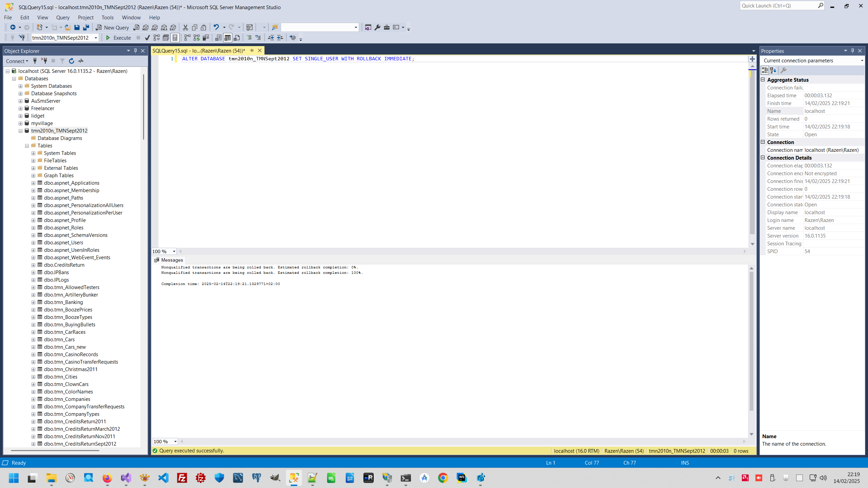This screenshot has width=868, height=488.
Task: Click the Object Explorer filter icon
Action: click(x=62, y=61)
